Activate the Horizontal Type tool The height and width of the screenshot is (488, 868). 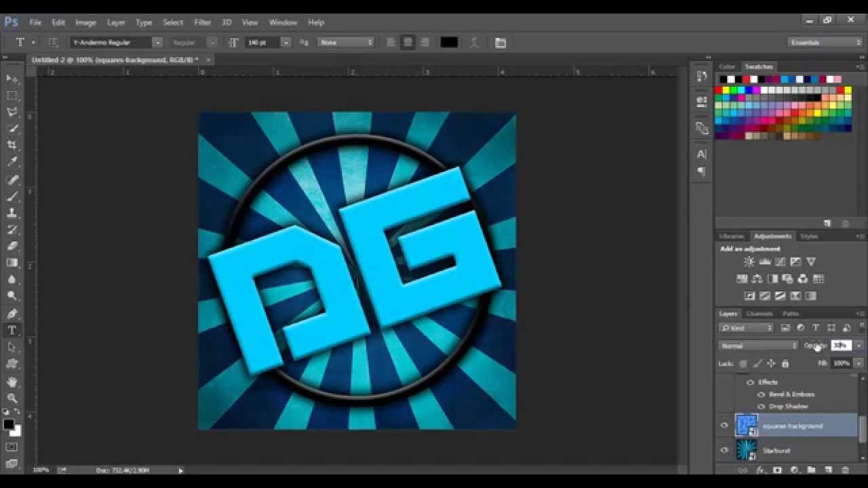[12, 330]
